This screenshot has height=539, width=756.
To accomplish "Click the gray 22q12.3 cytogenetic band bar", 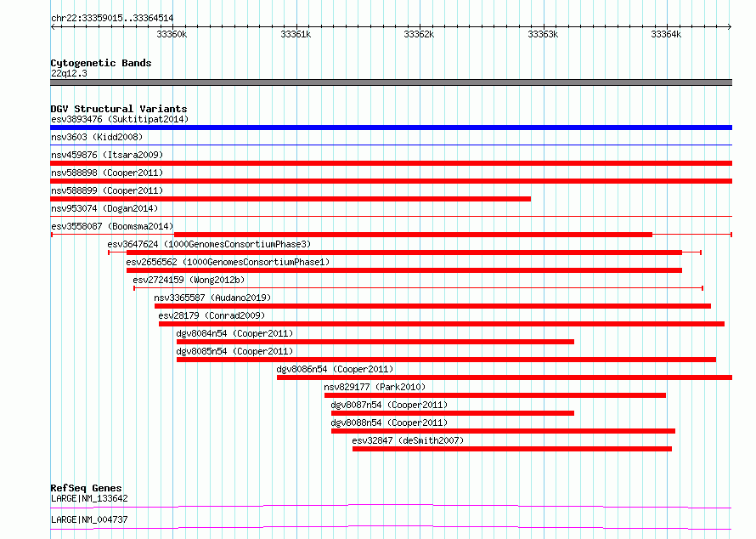I will [x=391, y=82].
